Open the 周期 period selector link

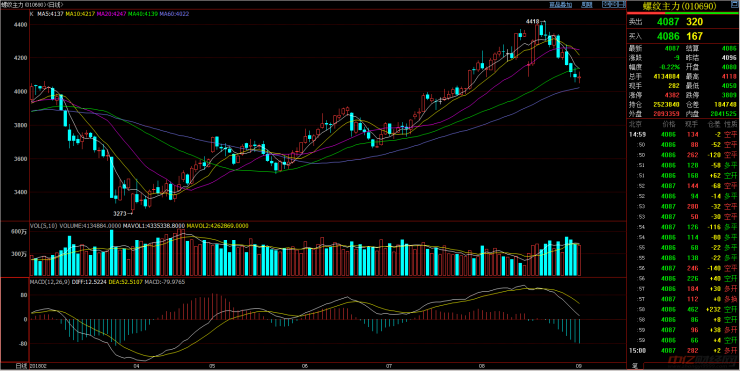click(x=587, y=5)
